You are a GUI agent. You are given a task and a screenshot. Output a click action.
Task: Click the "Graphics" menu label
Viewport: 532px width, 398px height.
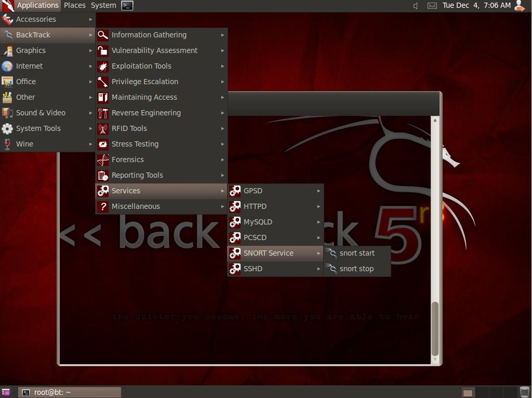click(31, 50)
